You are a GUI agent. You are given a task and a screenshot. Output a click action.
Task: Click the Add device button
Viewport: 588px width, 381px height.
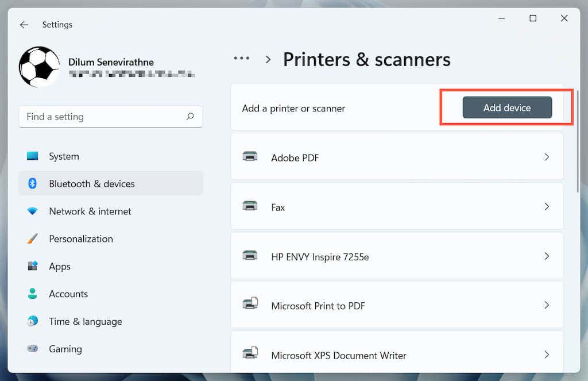pos(507,107)
